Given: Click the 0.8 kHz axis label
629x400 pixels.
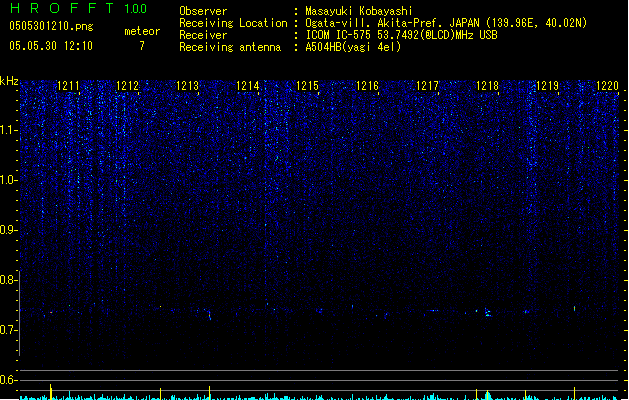Looking at the screenshot, I should tap(9, 280).
